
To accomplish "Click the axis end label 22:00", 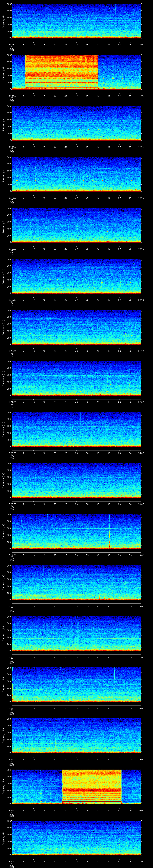I will click(141, 402).
